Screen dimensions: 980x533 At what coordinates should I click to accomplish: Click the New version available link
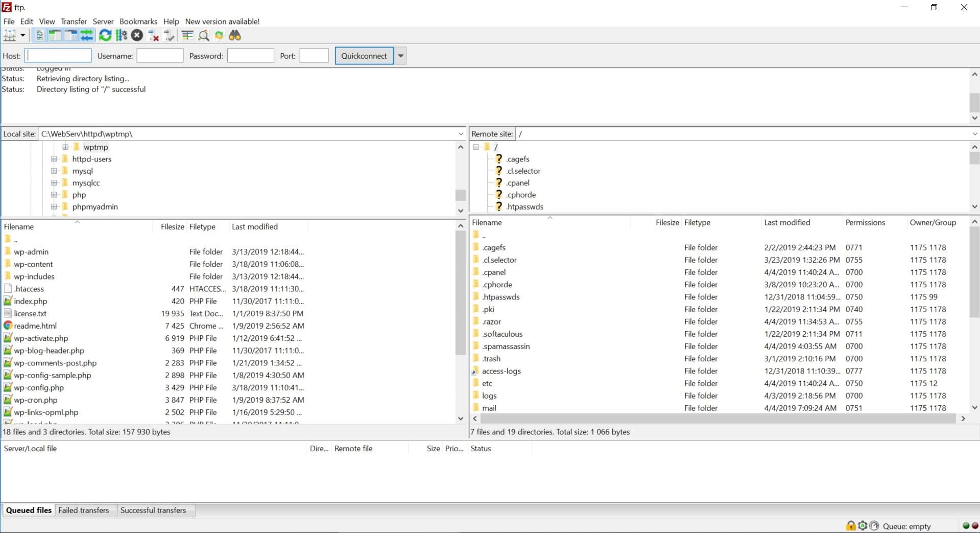222,21
